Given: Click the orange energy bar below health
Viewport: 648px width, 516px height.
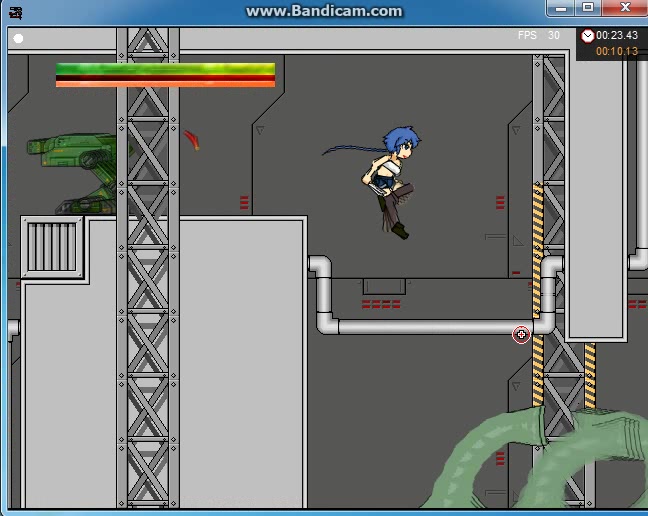Looking at the screenshot, I should [165, 84].
